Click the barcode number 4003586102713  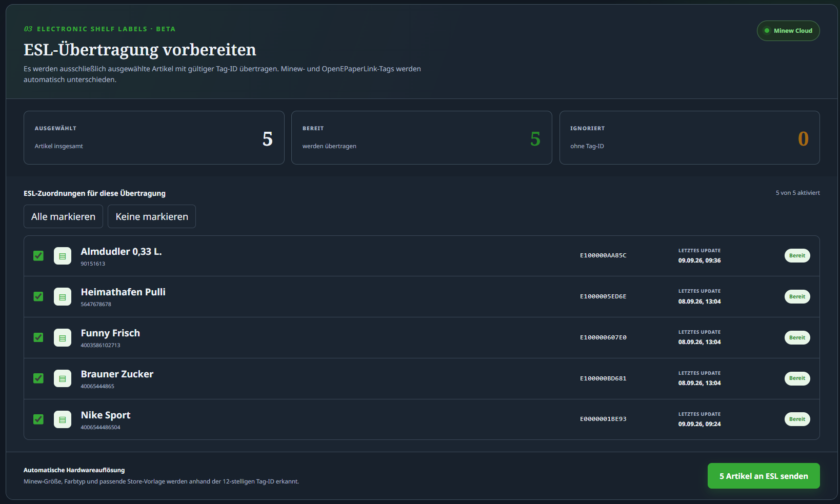[x=101, y=345]
